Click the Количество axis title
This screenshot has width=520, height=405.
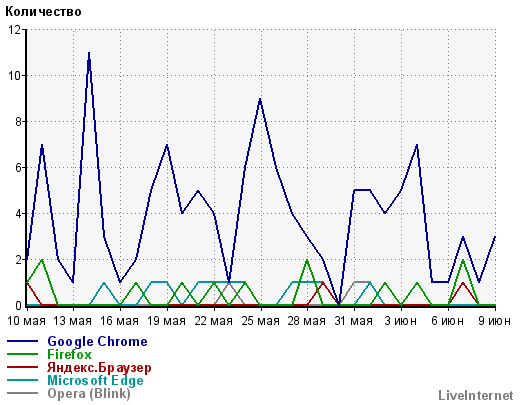pos(43,12)
